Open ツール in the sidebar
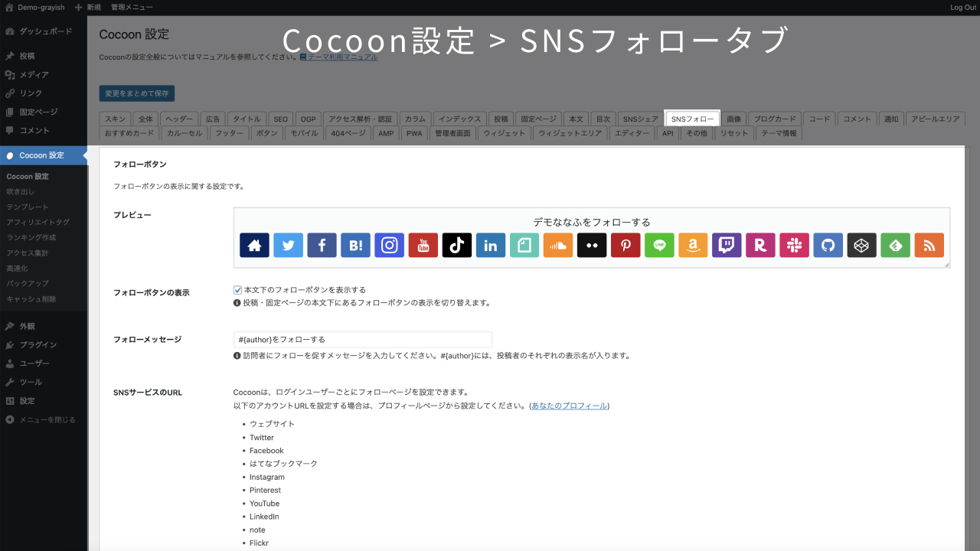980x551 pixels. 44,382
